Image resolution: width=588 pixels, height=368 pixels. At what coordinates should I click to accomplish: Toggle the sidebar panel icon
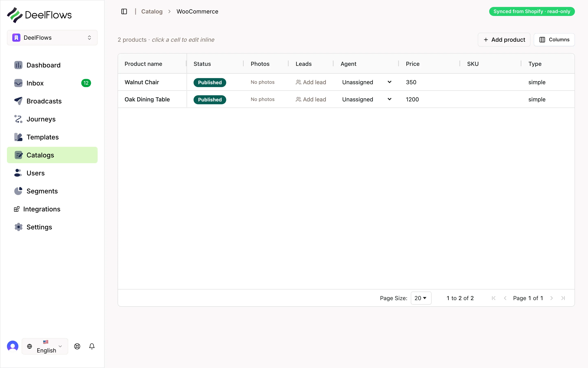click(124, 11)
